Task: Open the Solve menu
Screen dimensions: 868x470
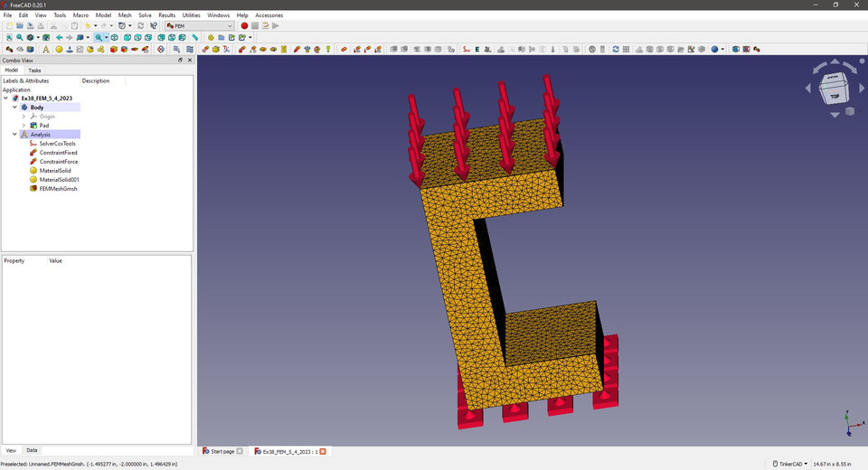Action: click(x=145, y=15)
